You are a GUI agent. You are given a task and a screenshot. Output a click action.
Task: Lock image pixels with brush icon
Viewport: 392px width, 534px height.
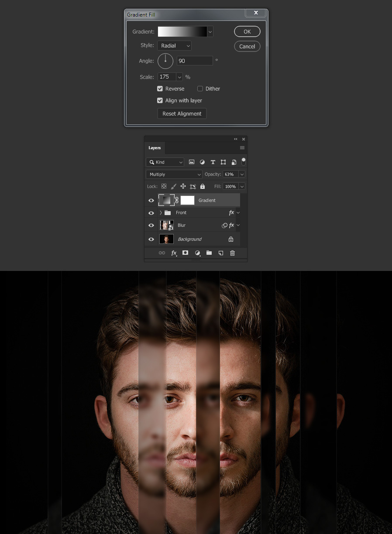[173, 186]
